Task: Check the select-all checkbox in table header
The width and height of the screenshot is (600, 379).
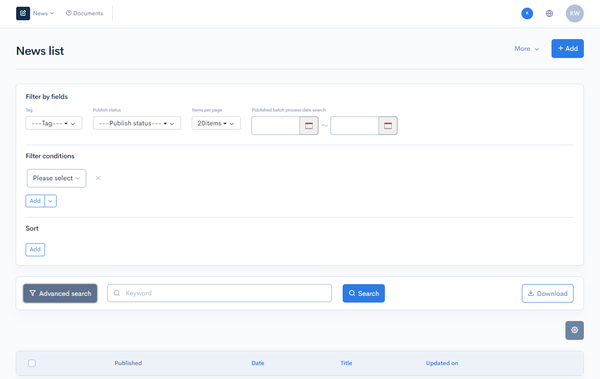Action: pos(32,363)
